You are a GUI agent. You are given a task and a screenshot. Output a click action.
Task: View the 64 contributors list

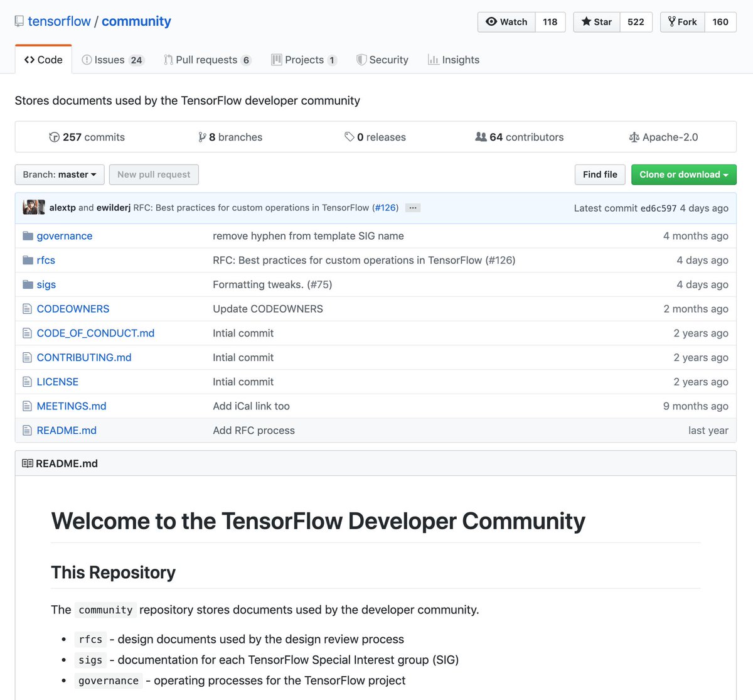520,137
